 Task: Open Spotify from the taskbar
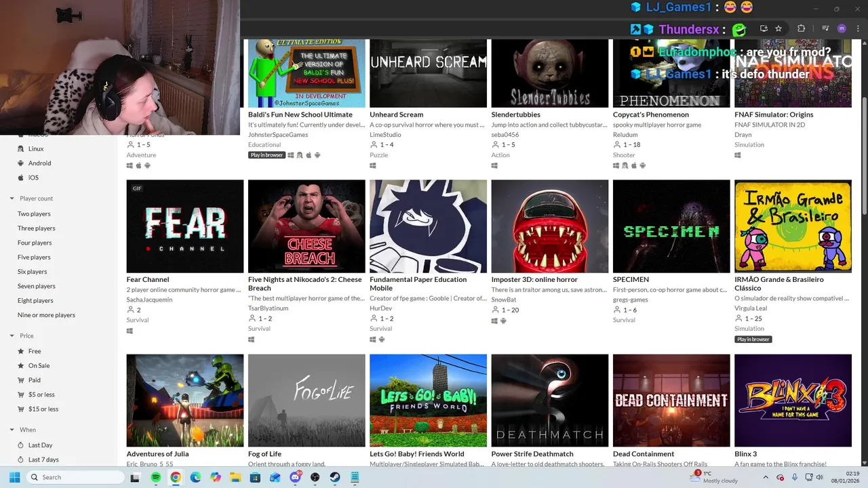point(155,477)
